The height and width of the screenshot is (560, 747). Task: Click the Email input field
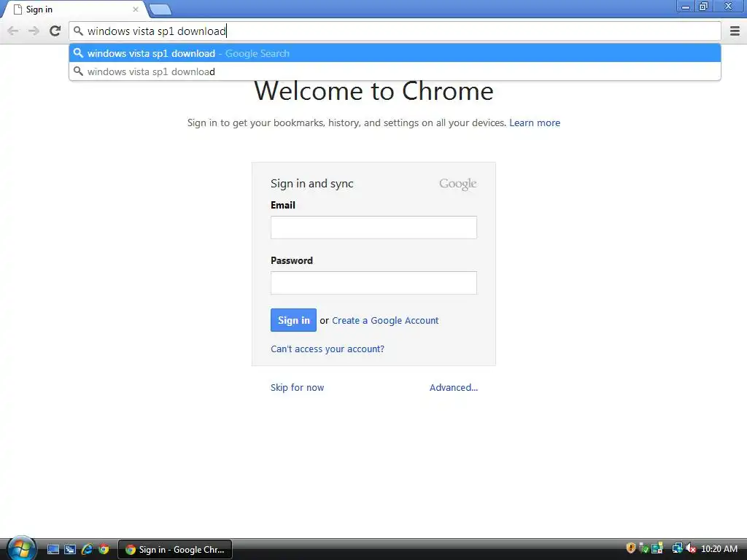pos(373,227)
